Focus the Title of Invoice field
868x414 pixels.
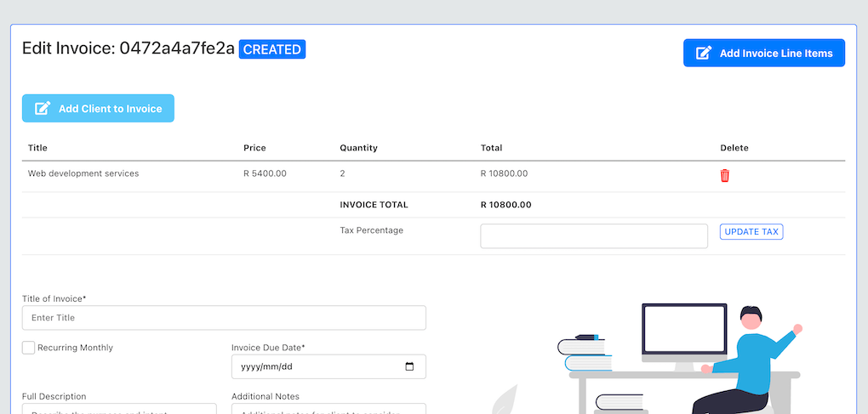click(x=224, y=318)
